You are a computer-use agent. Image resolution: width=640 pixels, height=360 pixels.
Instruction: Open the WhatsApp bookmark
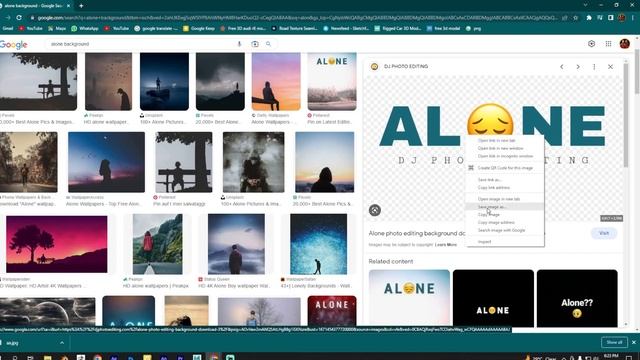(x=85, y=29)
